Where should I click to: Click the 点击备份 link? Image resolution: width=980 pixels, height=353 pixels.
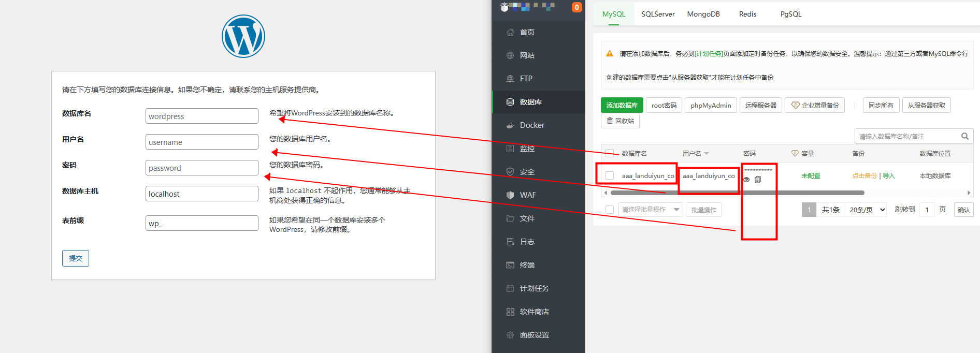[x=864, y=176]
